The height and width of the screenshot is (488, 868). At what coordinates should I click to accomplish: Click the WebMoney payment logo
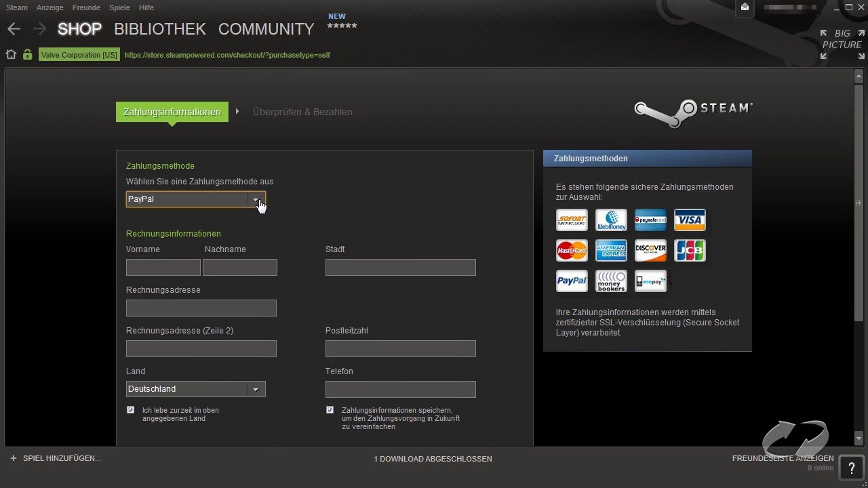click(x=611, y=220)
